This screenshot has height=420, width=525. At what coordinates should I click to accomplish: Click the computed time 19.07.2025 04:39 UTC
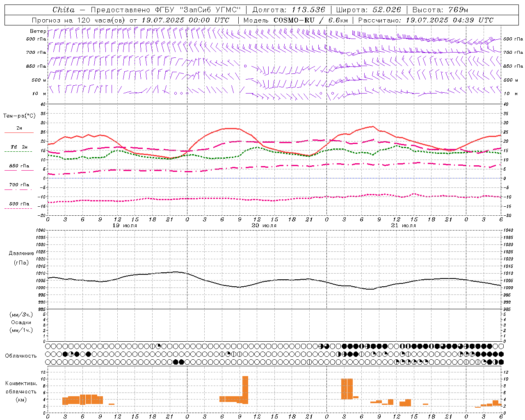click(x=450, y=20)
